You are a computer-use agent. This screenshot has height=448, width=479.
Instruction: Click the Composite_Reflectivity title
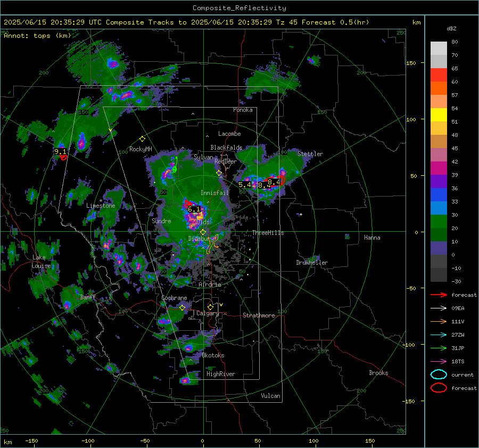click(240, 8)
